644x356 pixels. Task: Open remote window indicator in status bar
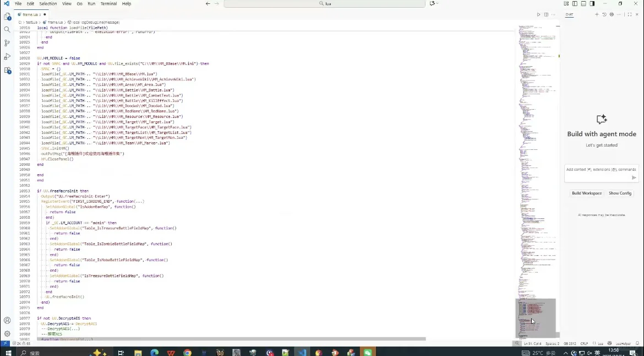point(5,343)
